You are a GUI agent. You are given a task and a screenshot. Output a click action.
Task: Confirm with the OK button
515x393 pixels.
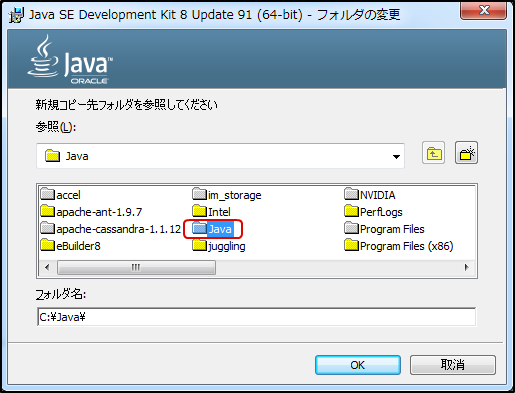[358, 365]
